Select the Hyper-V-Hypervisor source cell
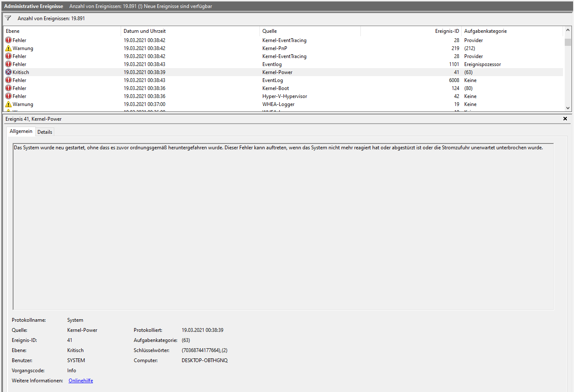Viewport: 574px width, 392px height. pyautogui.click(x=285, y=96)
